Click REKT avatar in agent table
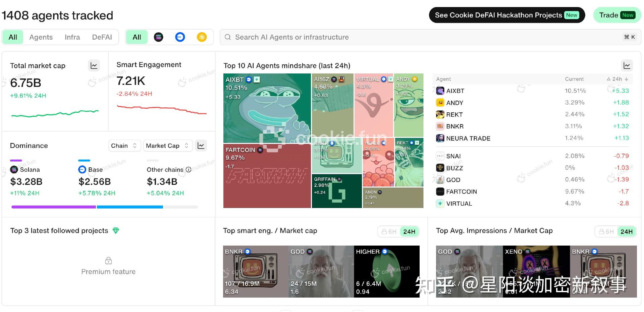Screen dimensions: 644x312 pyautogui.click(x=440, y=114)
